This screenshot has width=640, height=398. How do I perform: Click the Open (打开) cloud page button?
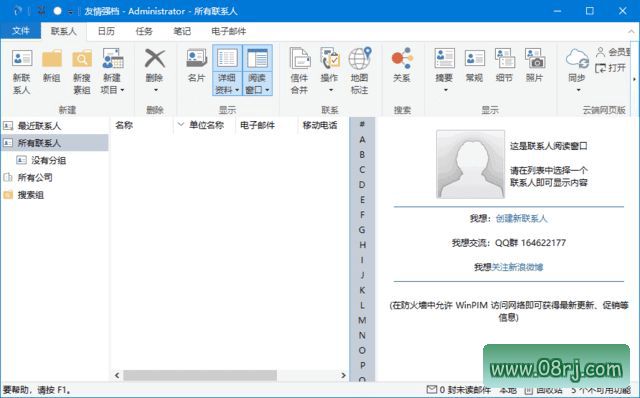click(611, 68)
